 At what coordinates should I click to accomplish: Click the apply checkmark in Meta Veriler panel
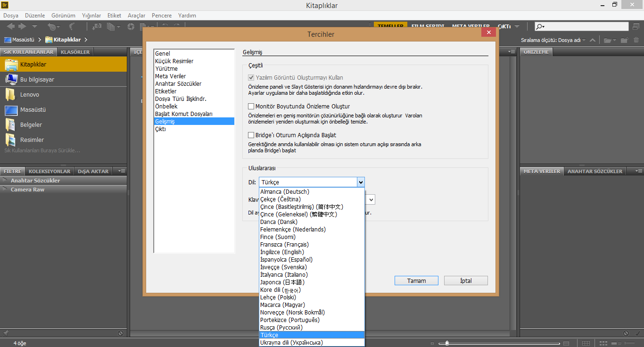[637, 333]
